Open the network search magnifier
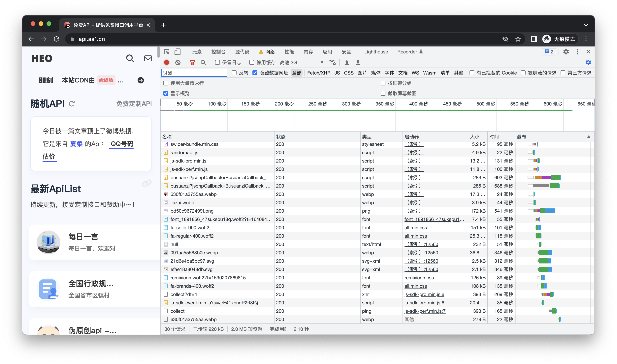This screenshot has width=617, height=364. click(203, 63)
